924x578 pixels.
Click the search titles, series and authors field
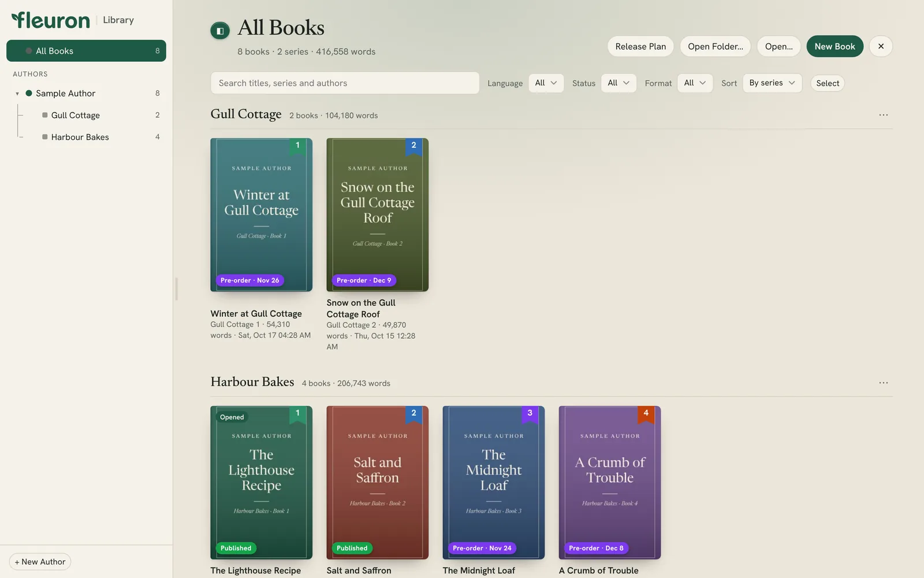coord(345,83)
